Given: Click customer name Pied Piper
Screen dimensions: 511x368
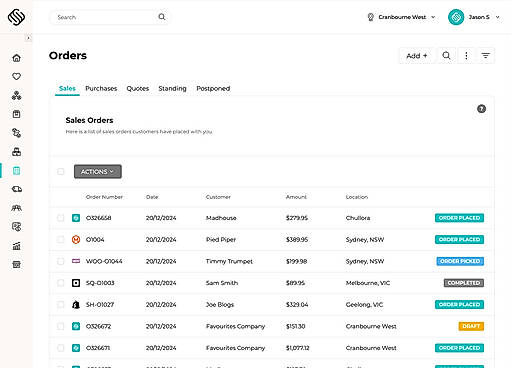Looking at the screenshot, I should pos(221,240).
